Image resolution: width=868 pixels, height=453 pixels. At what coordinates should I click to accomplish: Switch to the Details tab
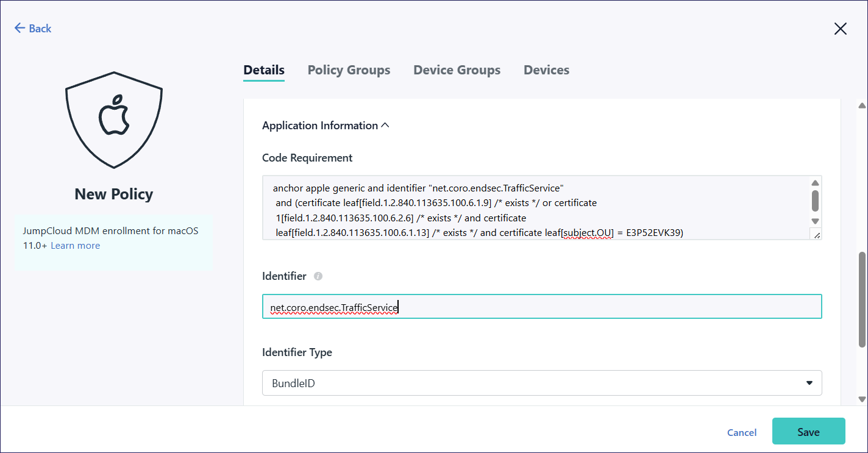pyautogui.click(x=264, y=70)
